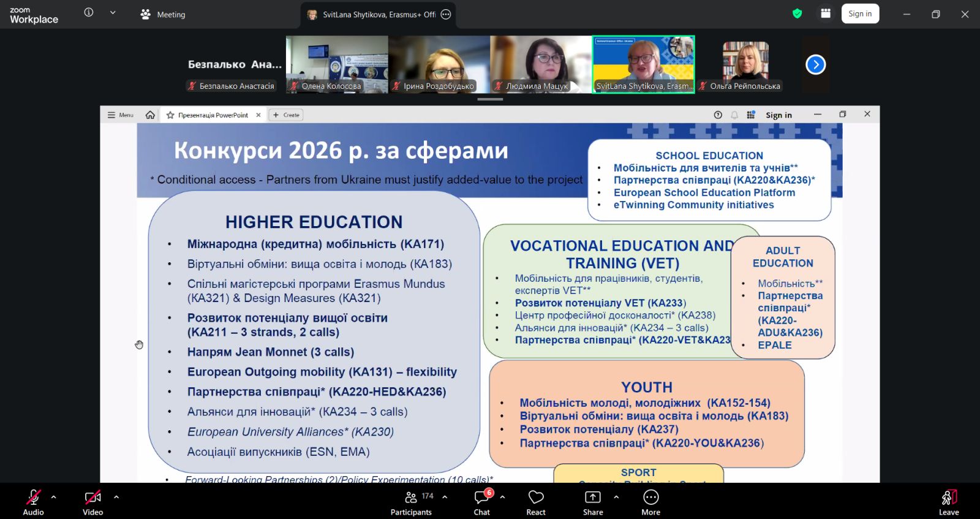The image size is (980, 519).
Task: Open help question mark in shared app
Action: coord(718,115)
